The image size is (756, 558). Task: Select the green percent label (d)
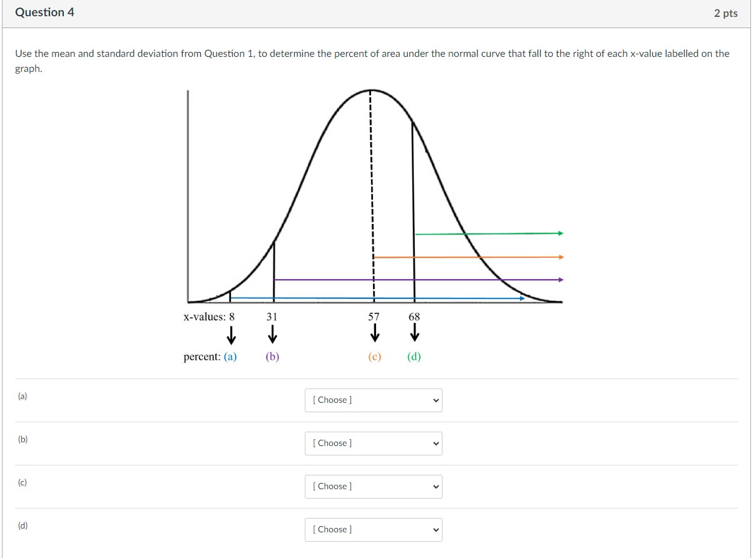[x=413, y=357]
